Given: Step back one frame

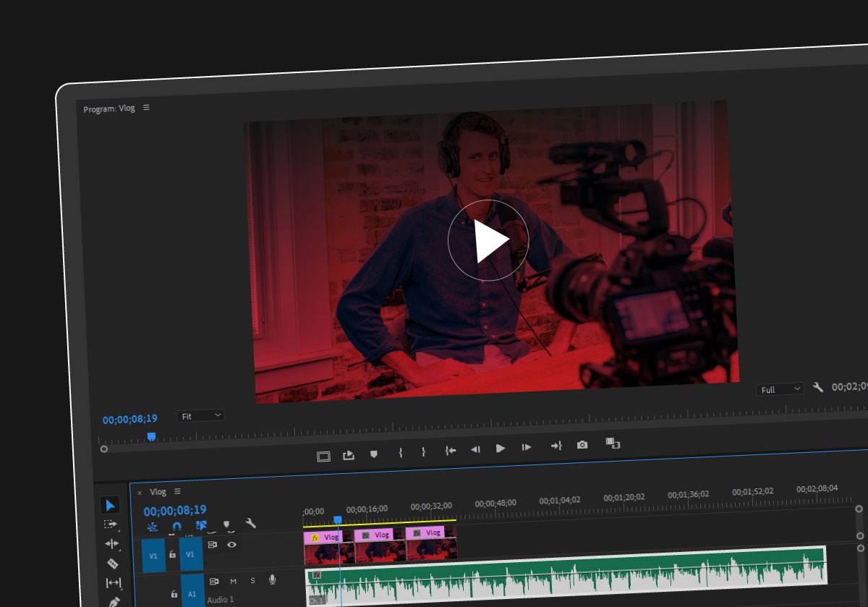Looking at the screenshot, I should 475,449.
